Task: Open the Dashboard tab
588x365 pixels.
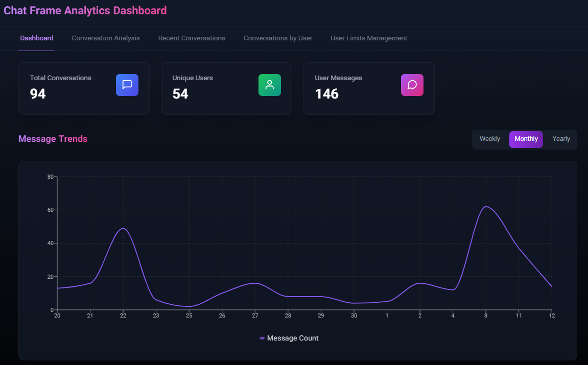Action: click(x=37, y=38)
